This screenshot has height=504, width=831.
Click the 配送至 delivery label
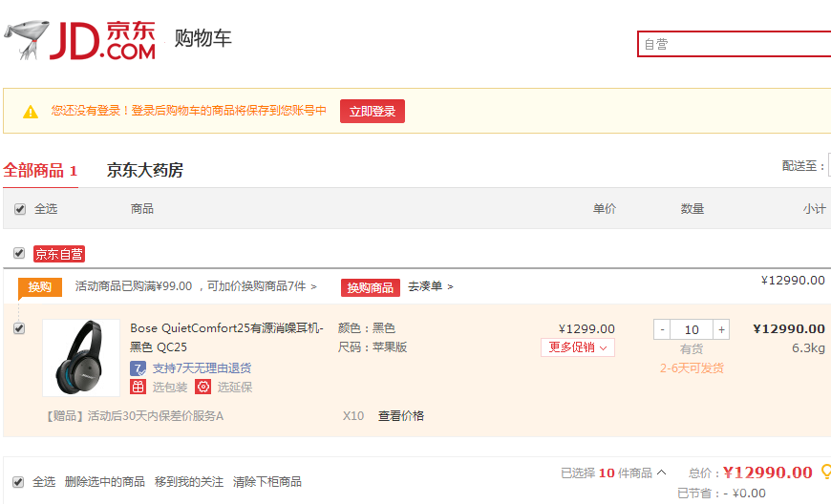803,166
